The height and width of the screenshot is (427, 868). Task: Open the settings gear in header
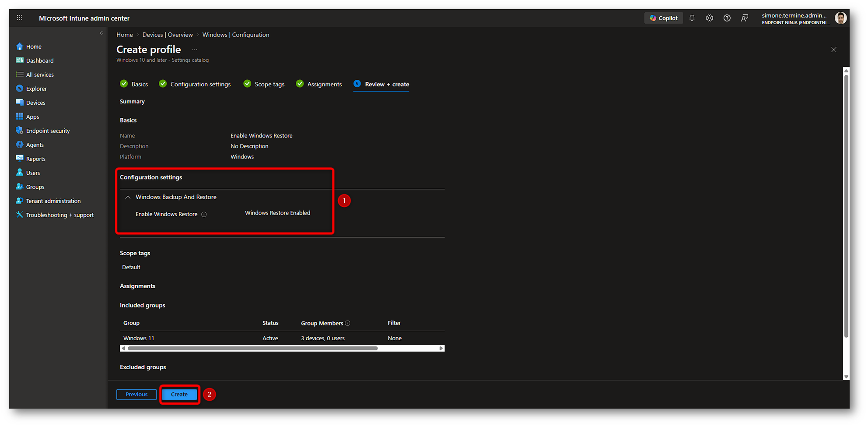(x=710, y=18)
